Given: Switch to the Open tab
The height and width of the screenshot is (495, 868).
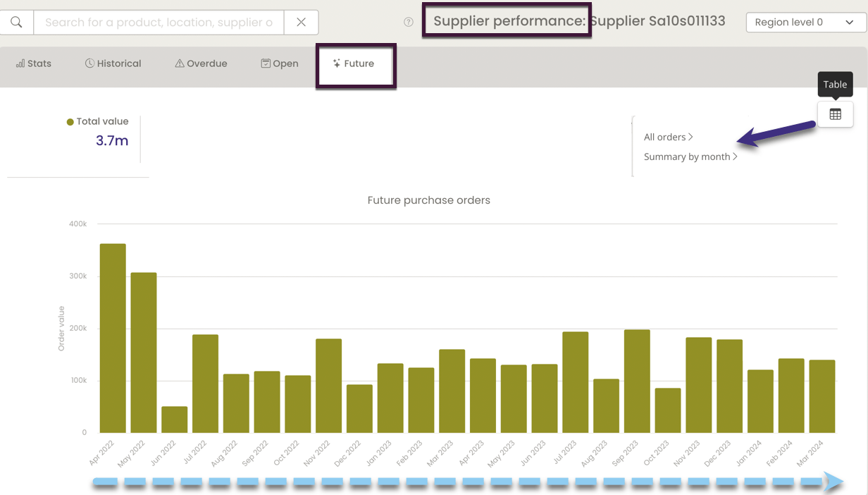Looking at the screenshot, I should click(x=280, y=63).
